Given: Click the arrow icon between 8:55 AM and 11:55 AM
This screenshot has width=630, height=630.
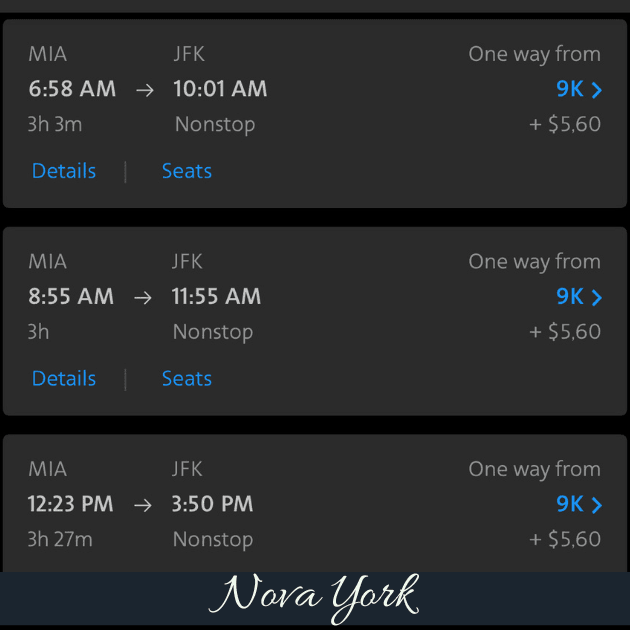Looking at the screenshot, I should [143, 298].
